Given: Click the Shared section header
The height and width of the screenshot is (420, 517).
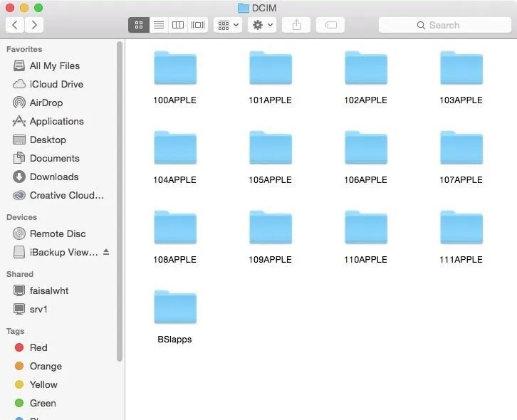Looking at the screenshot, I should click(20, 274).
